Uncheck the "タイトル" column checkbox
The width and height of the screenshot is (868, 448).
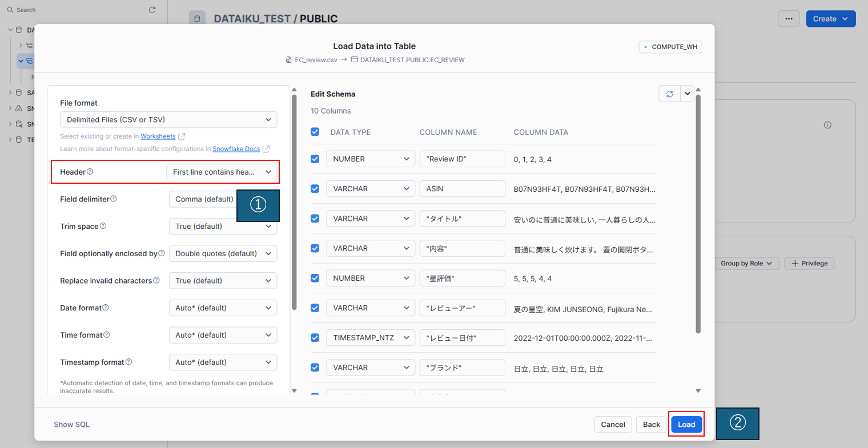click(315, 219)
